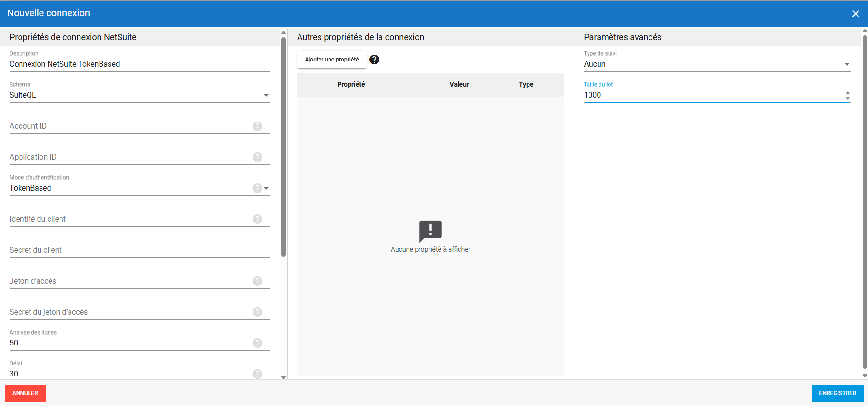The height and width of the screenshot is (406, 868).
Task: Click the Type column header
Action: tap(526, 84)
